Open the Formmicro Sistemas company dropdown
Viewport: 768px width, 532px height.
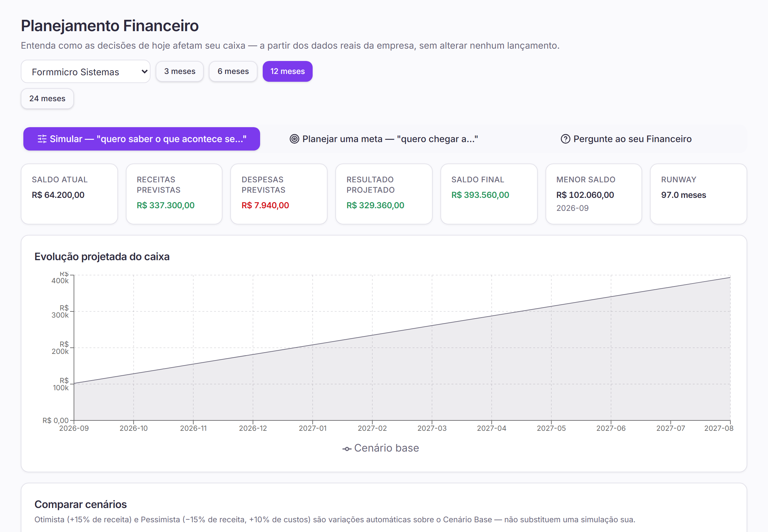(85, 71)
